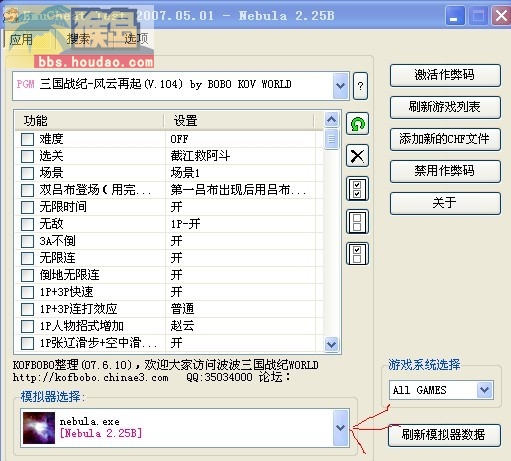Tick the 双吕布登场 checkbox

pyautogui.click(x=27, y=190)
